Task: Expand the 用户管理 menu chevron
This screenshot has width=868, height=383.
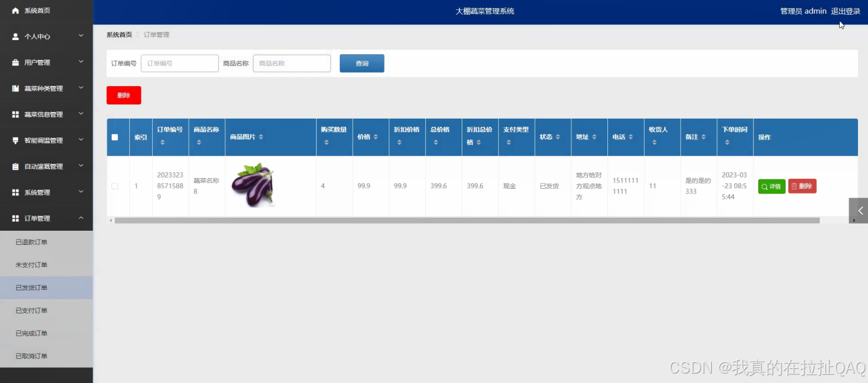Action: (81, 62)
